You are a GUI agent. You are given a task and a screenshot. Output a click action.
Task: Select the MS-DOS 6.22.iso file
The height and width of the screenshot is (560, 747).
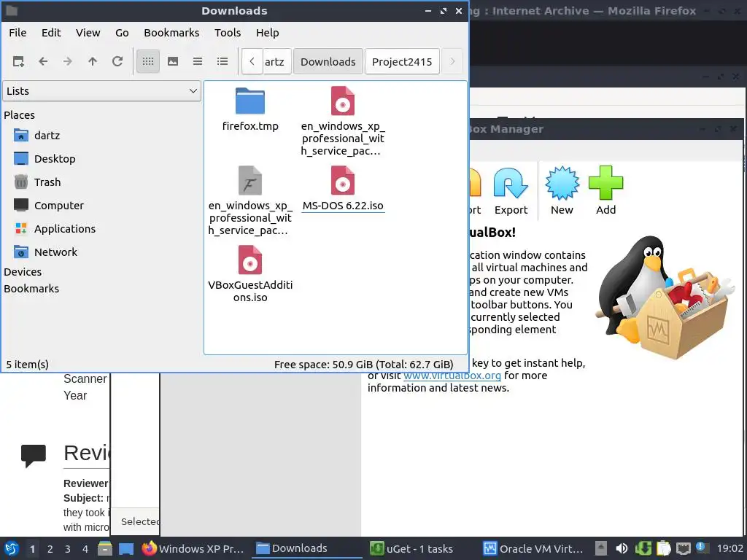(x=343, y=189)
